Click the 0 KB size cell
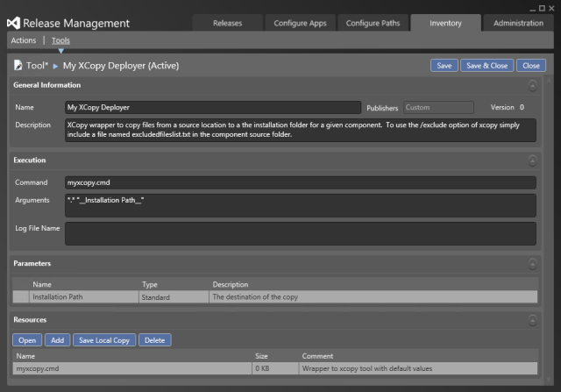This screenshot has width=561, height=392. click(275, 368)
